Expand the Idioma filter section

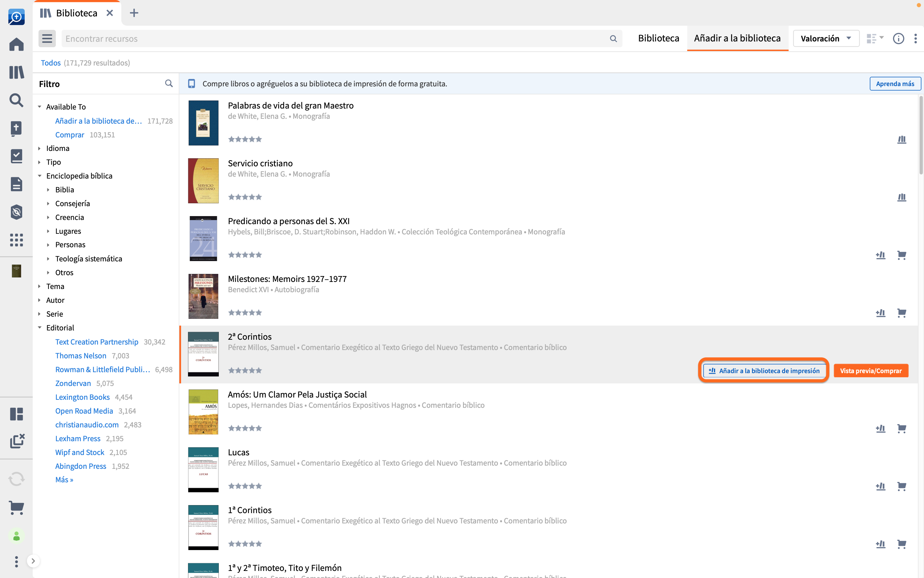(39, 148)
